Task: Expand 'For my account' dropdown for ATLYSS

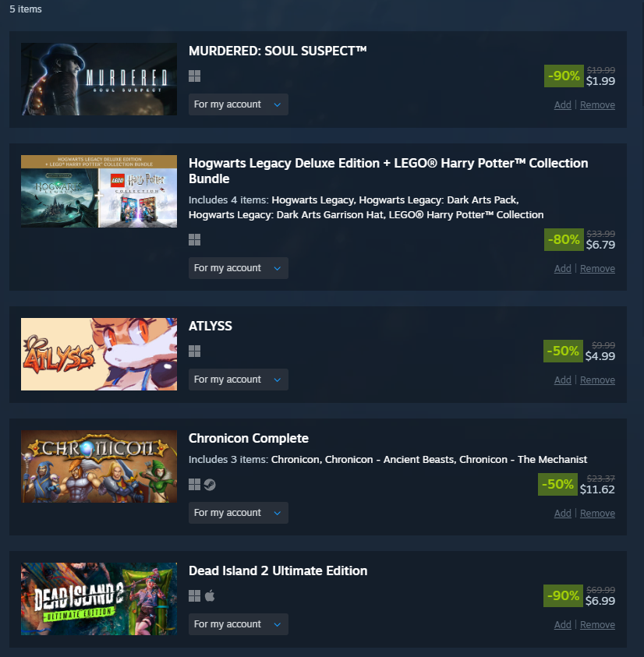Action: tap(238, 380)
